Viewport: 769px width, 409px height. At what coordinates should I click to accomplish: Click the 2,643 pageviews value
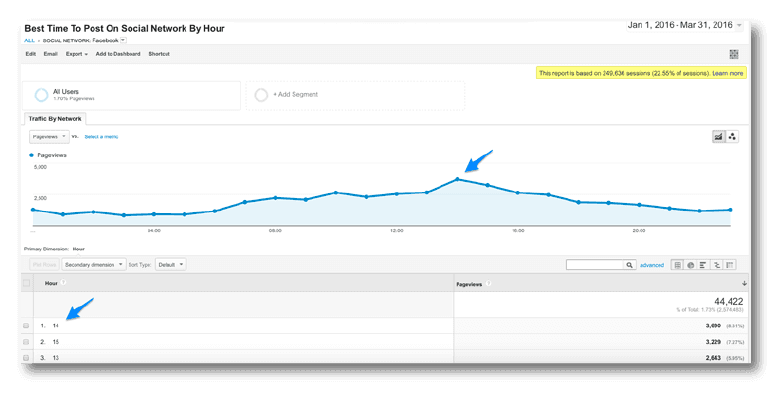[713, 358]
